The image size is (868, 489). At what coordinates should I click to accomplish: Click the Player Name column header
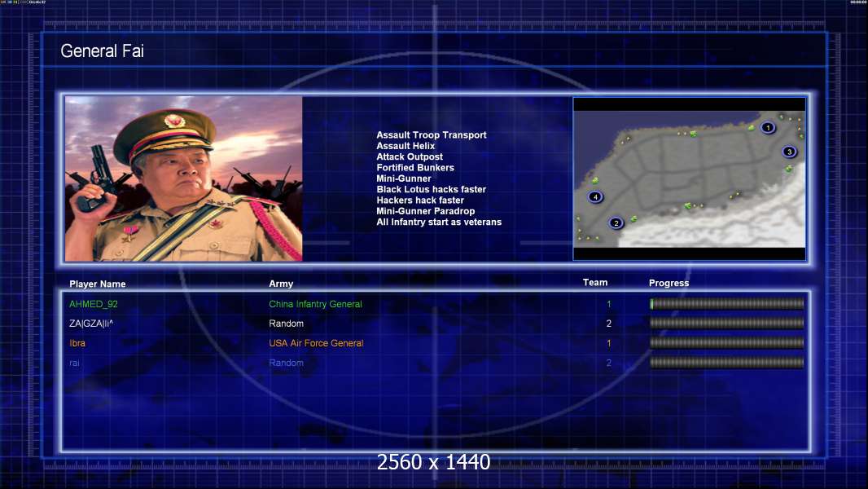pyautogui.click(x=98, y=284)
